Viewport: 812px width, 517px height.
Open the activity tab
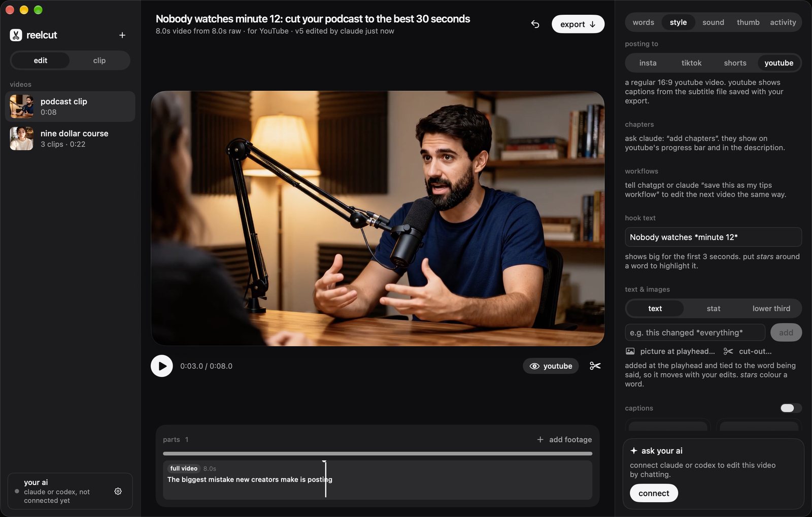point(783,22)
